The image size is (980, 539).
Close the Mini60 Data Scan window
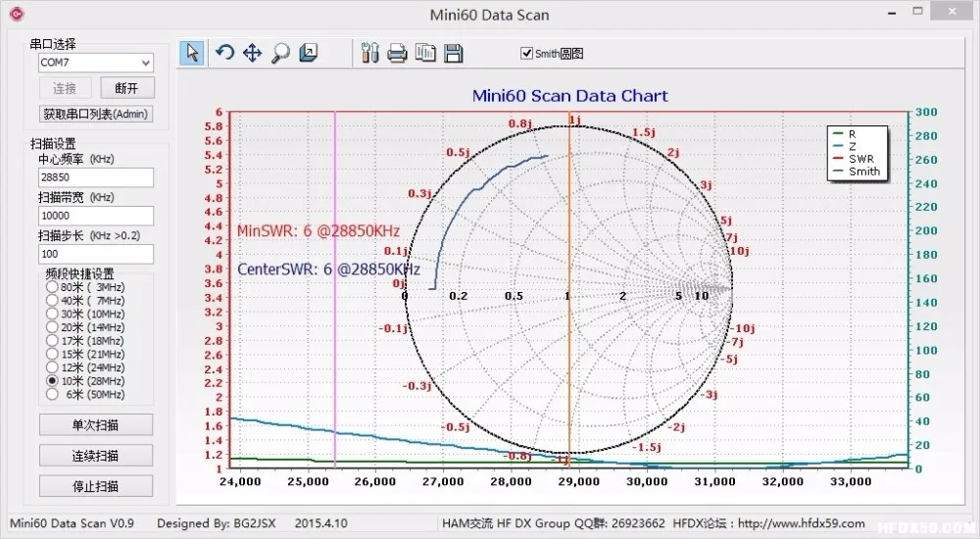[953, 11]
